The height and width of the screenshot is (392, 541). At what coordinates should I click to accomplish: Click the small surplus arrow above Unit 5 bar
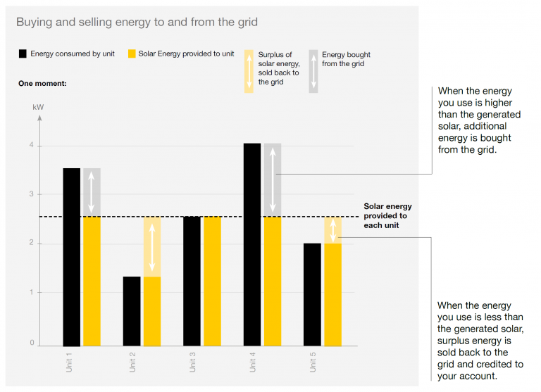pos(333,230)
